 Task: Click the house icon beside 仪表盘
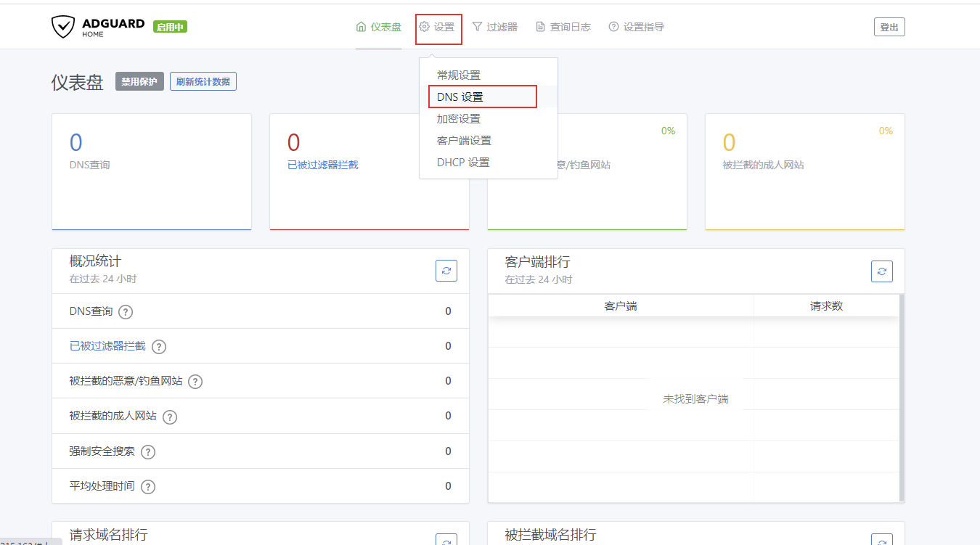(x=361, y=27)
